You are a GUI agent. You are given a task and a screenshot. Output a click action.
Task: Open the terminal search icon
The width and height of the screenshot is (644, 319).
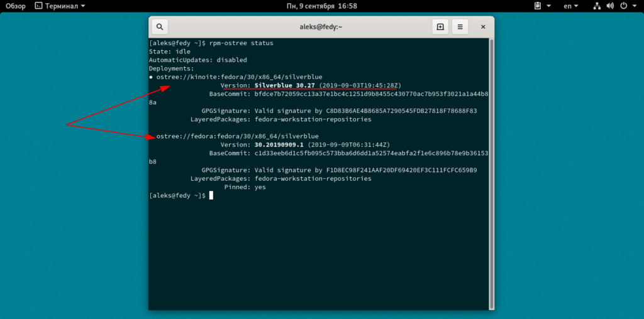point(160,27)
